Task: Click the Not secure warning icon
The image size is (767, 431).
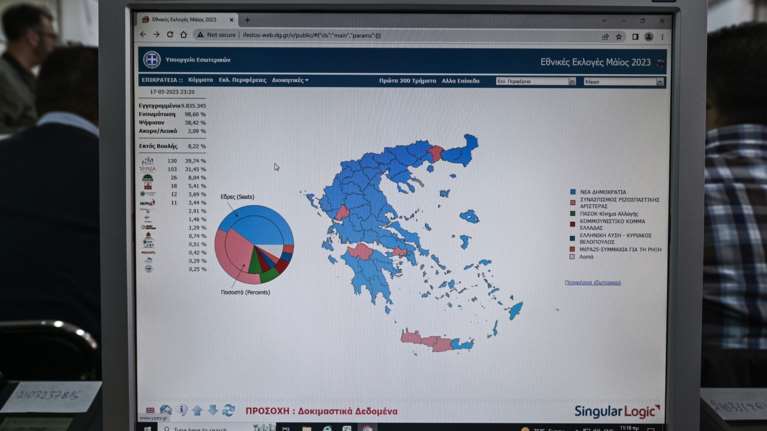Action: (200, 35)
